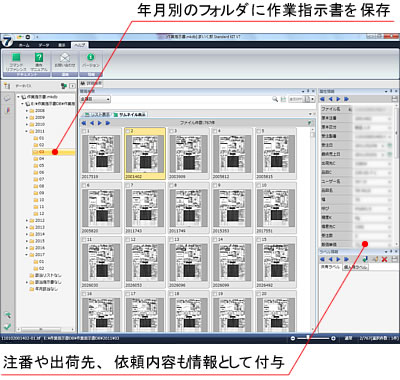Go to last page in thumbnail panel

pyautogui.click(x=108, y=123)
